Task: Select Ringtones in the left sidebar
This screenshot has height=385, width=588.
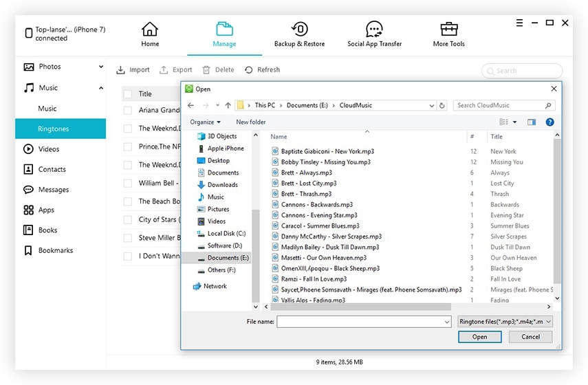Action: pyautogui.click(x=54, y=129)
